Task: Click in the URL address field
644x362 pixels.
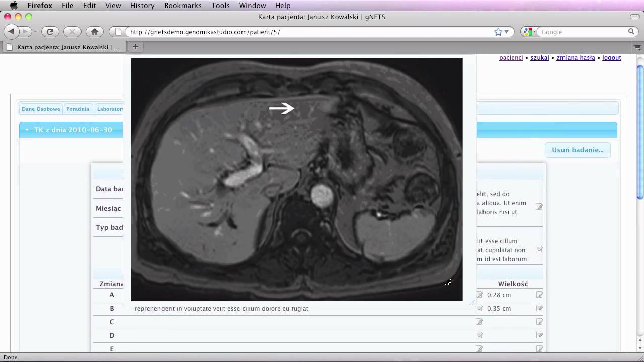Action: (309, 32)
